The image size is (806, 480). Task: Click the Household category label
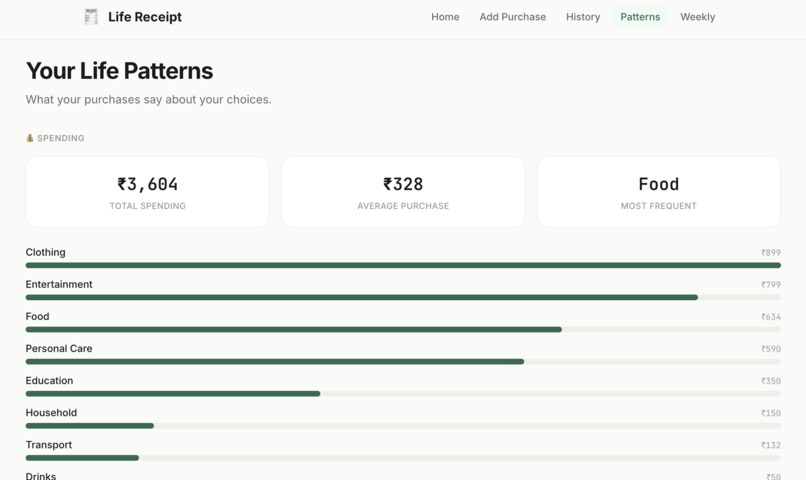coord(51,413)
